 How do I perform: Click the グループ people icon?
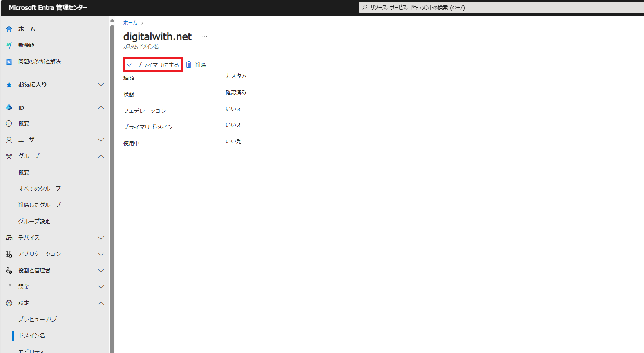[9, 156]
